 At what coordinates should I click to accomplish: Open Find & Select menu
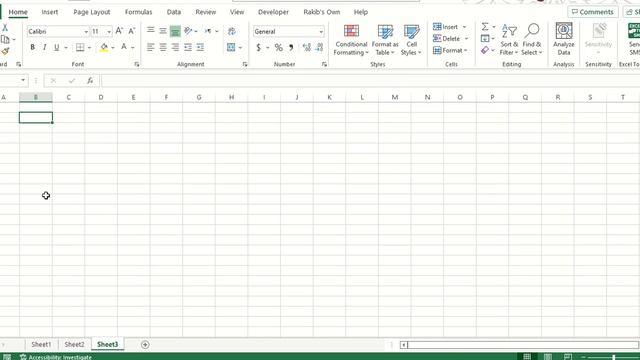click(531, 40)
